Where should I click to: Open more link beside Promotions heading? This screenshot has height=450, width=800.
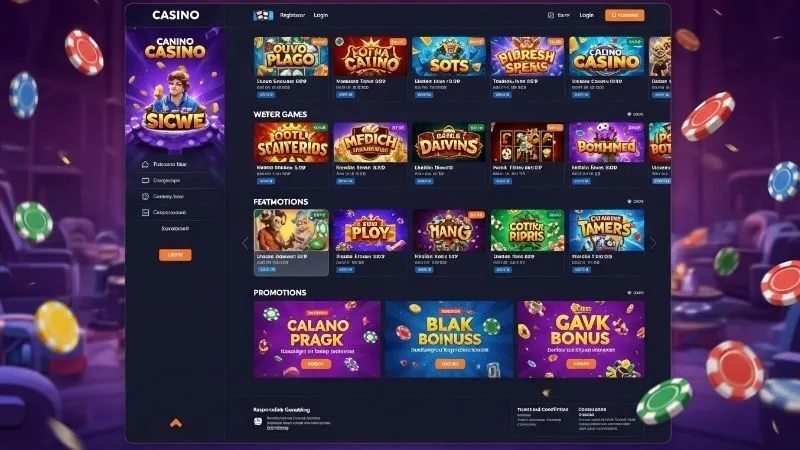tap(635, 293)
